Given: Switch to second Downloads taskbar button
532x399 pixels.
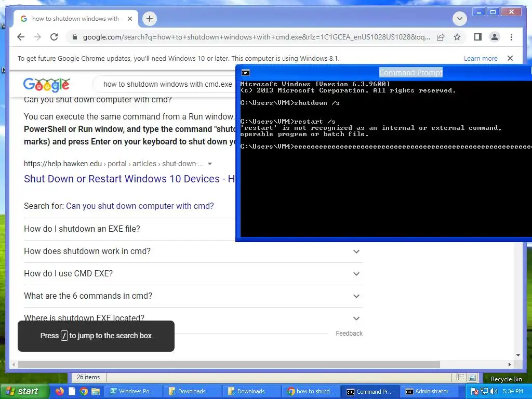Looking at the screenshot, I should pos(251,392).
